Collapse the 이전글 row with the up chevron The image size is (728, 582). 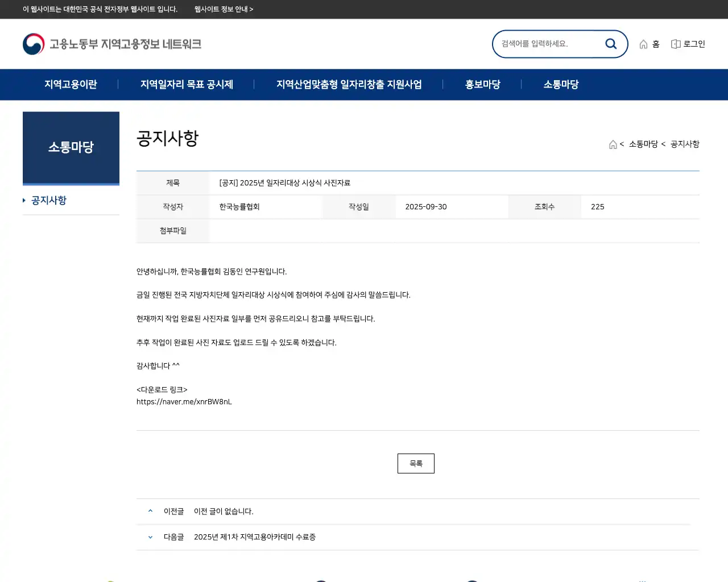[x=150, y=510]
